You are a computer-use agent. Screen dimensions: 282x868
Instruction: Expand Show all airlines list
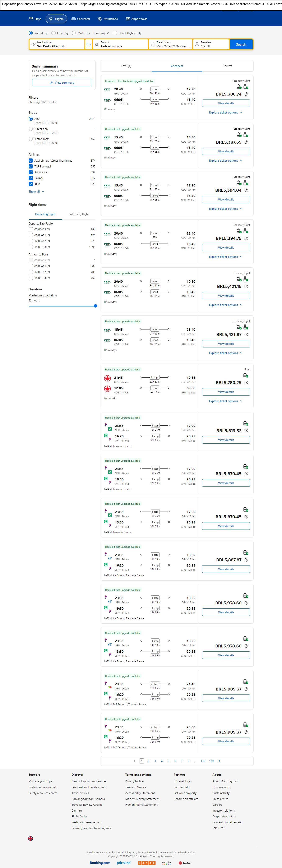36,191
